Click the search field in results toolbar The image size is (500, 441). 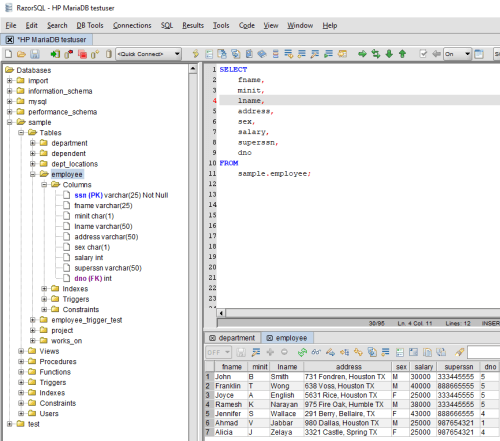(484, 352)
